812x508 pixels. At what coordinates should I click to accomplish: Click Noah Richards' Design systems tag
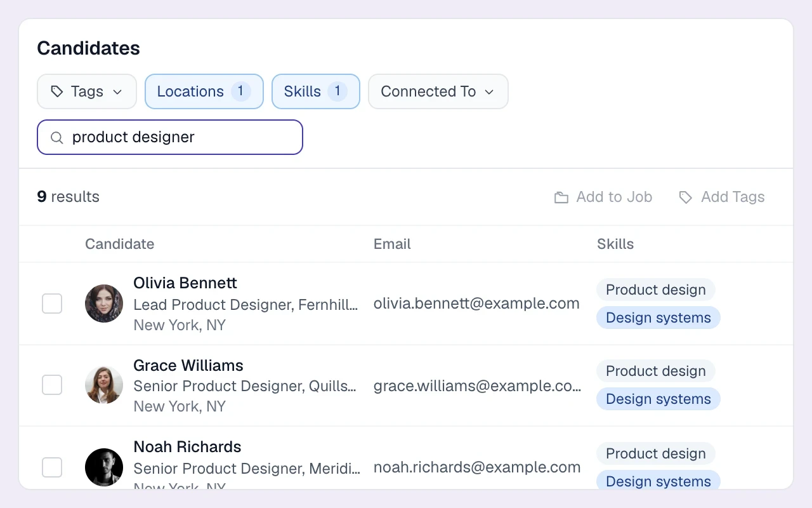(x=658, y=481)
